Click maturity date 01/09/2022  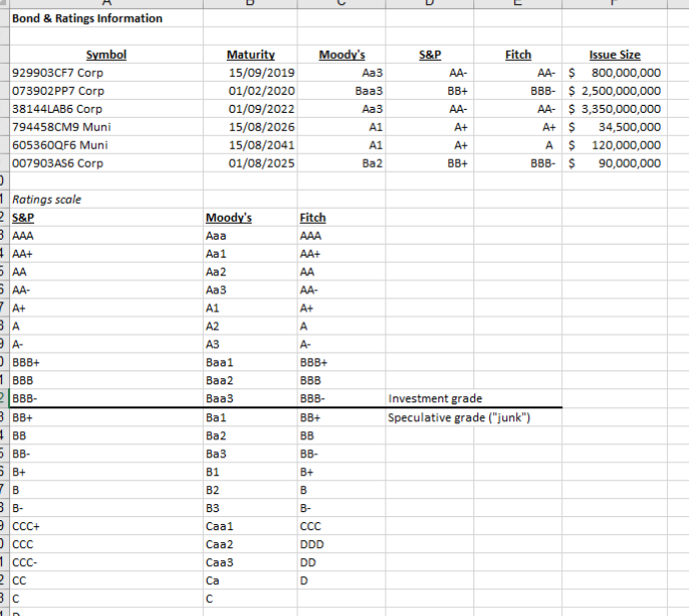pyautogui.click(x=251, y=109)
